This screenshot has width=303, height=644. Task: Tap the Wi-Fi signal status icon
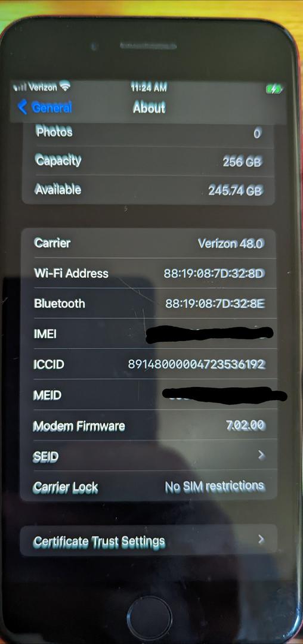(65, 86)
